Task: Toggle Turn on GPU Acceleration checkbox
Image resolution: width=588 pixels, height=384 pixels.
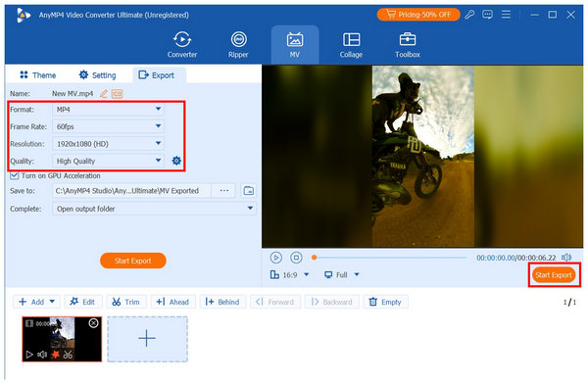Action: click(15, 175)
